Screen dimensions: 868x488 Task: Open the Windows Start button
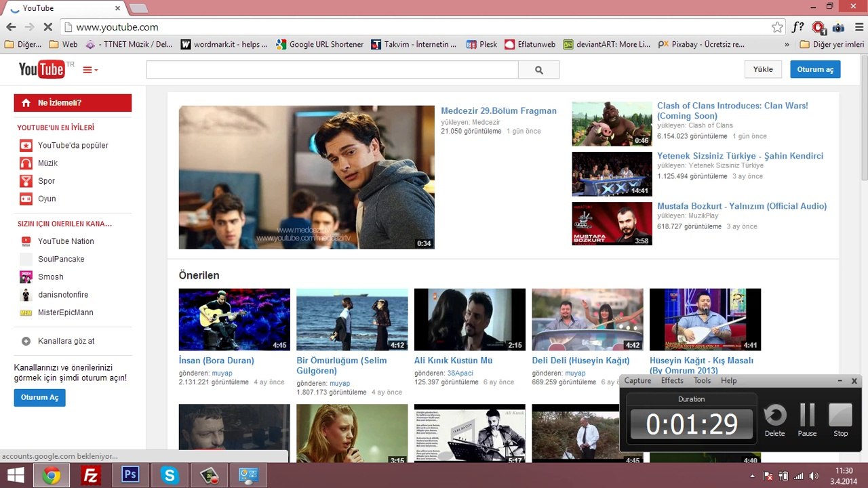[x=16, y=475]
